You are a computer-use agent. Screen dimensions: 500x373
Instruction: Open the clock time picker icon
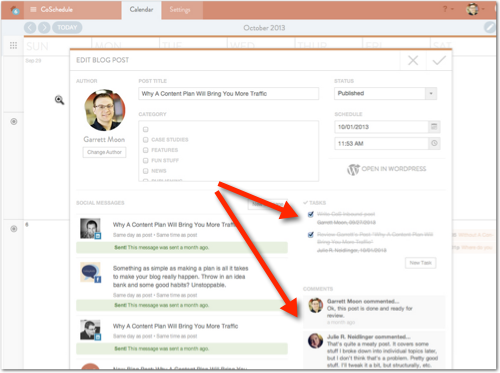pos(434,143)
